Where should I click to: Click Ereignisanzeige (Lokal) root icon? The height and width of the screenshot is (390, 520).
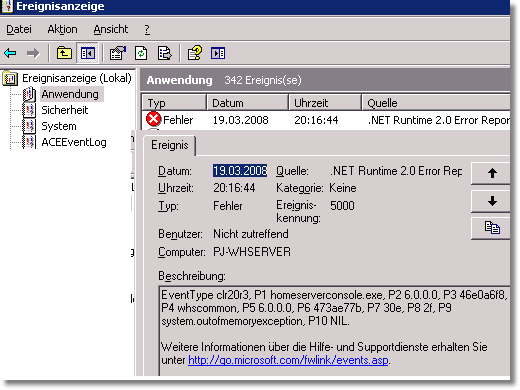click(10, 78)
